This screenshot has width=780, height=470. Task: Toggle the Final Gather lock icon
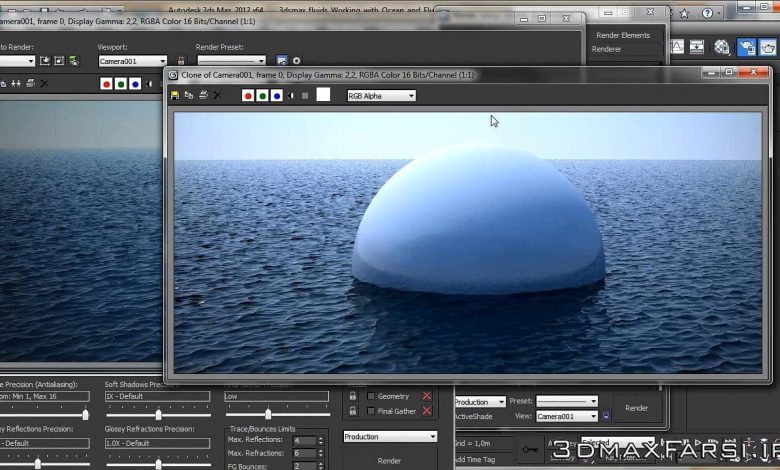[353, 411]
